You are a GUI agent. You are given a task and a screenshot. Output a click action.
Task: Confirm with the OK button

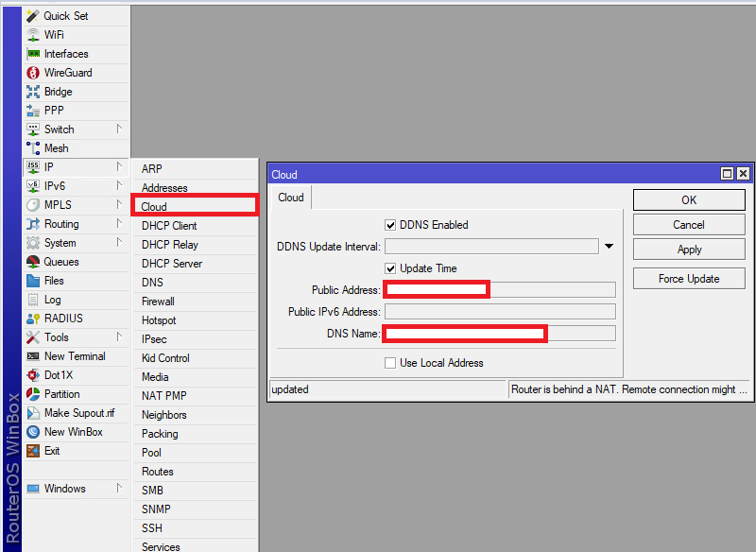click(x=689, y=200)
